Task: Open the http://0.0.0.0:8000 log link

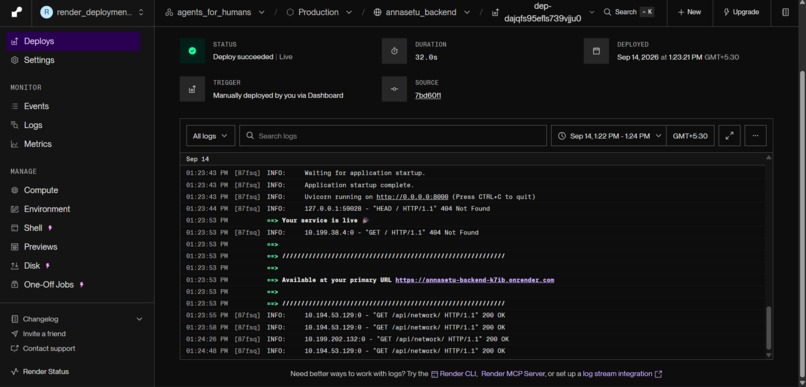Action: point(412,197)
